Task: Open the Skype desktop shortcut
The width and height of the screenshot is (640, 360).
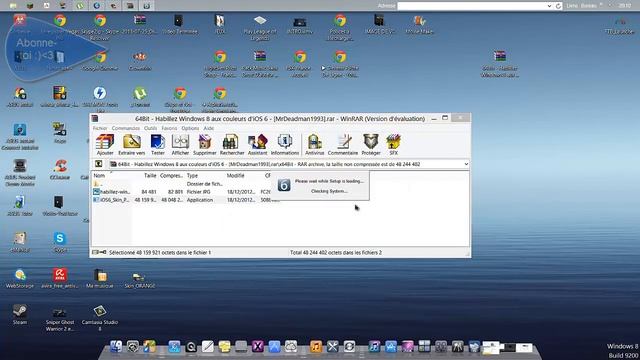Action: pyautogui.click(x=60, y=242)
